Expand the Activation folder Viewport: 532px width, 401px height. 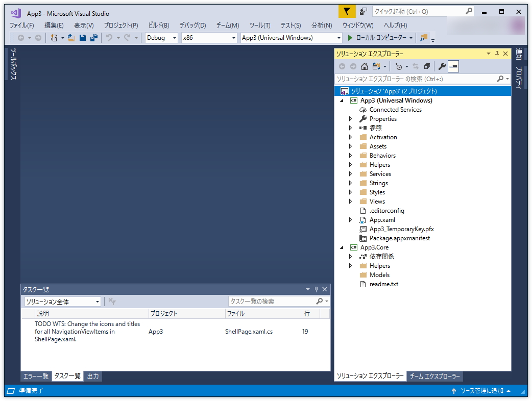tap(350, 137)
